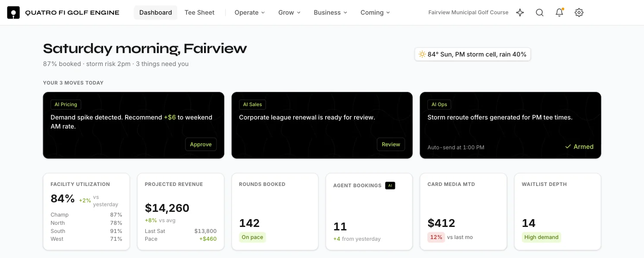This screenshot has height=258, width=644.
Task: Click the weather forecast pill
Action: pyautogui.click(x=473, y=54)
